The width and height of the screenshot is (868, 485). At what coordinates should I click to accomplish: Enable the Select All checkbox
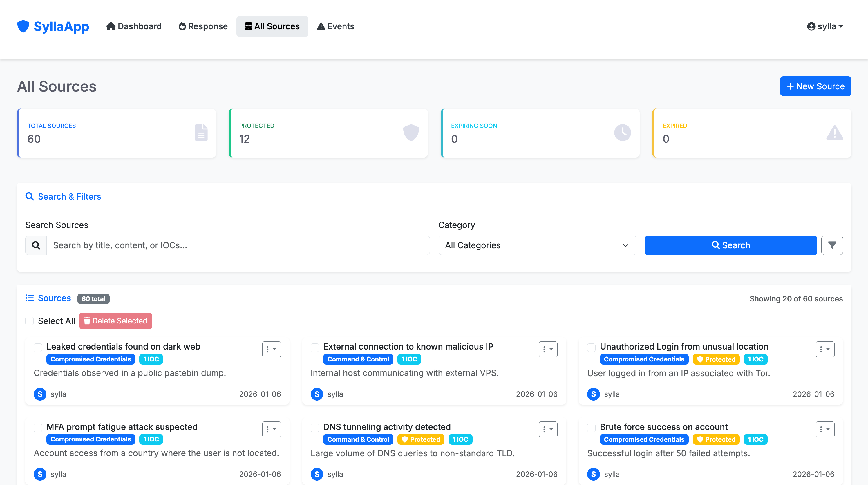(29, 321)
